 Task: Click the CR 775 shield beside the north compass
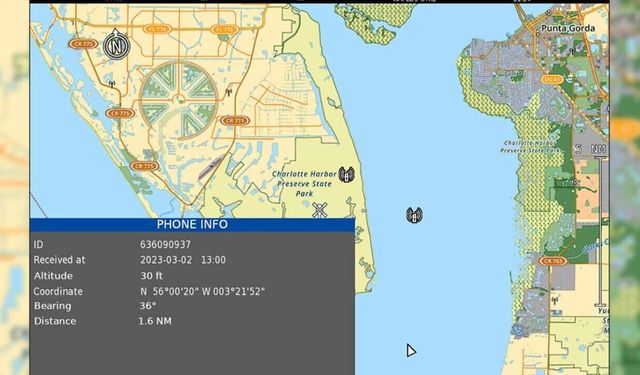tap(83, 44)
